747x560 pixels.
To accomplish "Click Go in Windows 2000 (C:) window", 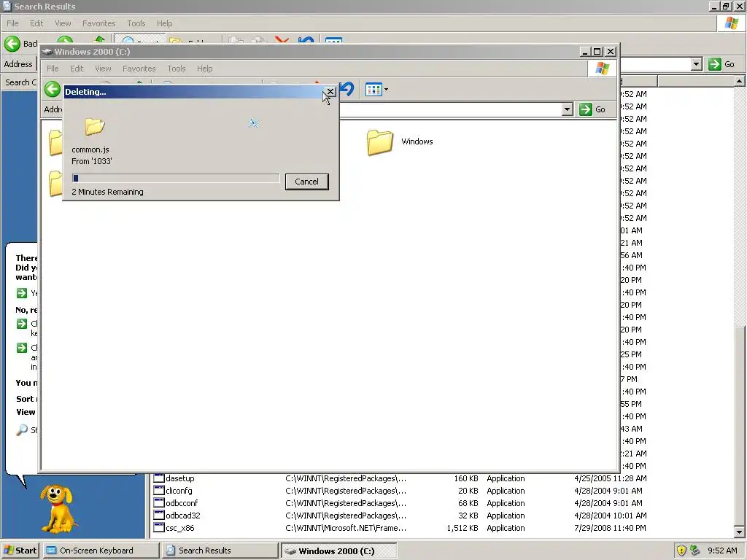I will pyautogui.click(x=592, y=109).
